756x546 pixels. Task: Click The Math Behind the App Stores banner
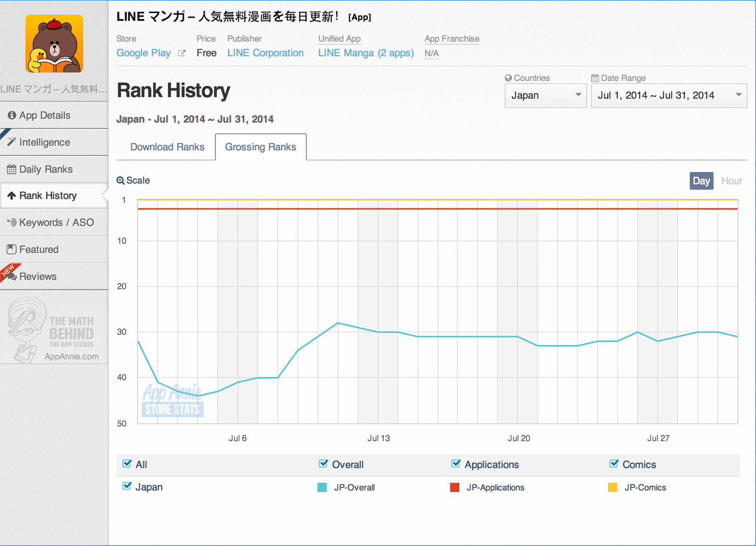[54, 330]
